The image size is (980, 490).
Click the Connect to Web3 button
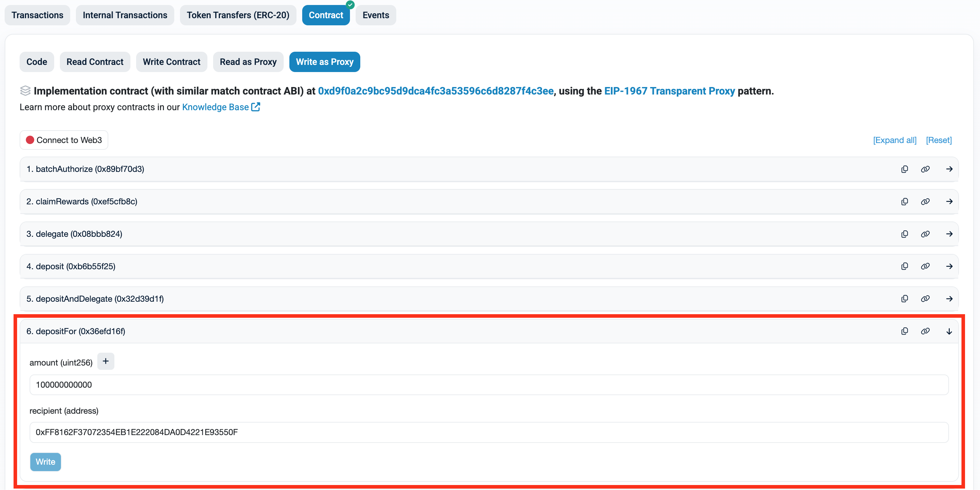[x=64, y=140]
